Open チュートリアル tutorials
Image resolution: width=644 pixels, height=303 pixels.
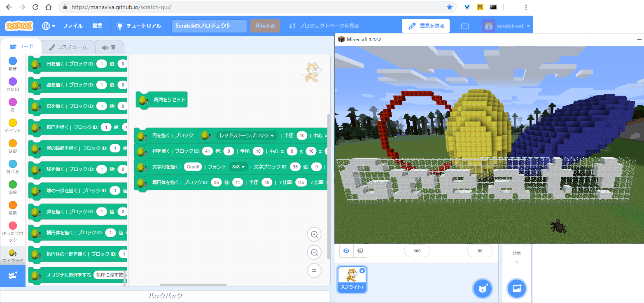coord(139,26)
